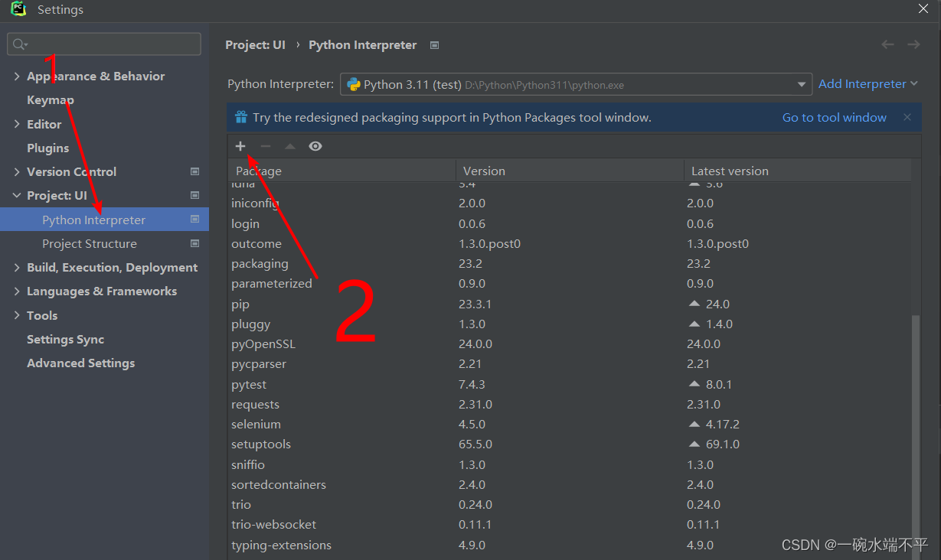Screen dimensions: 941x560
Task: Click the settings search field
Action: coord(104,44)
